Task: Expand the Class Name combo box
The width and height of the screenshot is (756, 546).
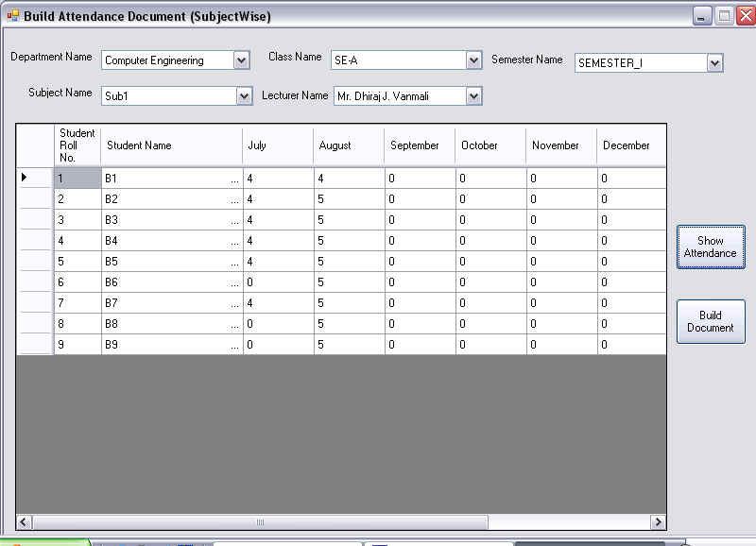Action: (x=474, y=60)
